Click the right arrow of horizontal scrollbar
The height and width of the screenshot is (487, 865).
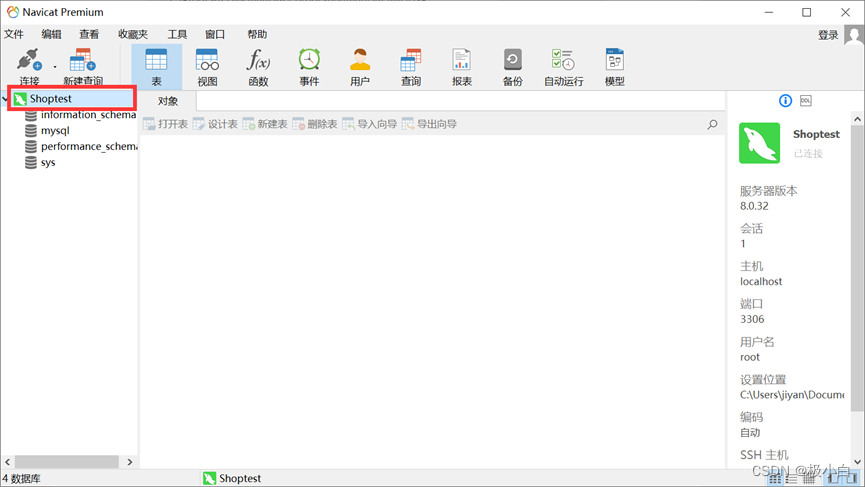coord(130,462)
